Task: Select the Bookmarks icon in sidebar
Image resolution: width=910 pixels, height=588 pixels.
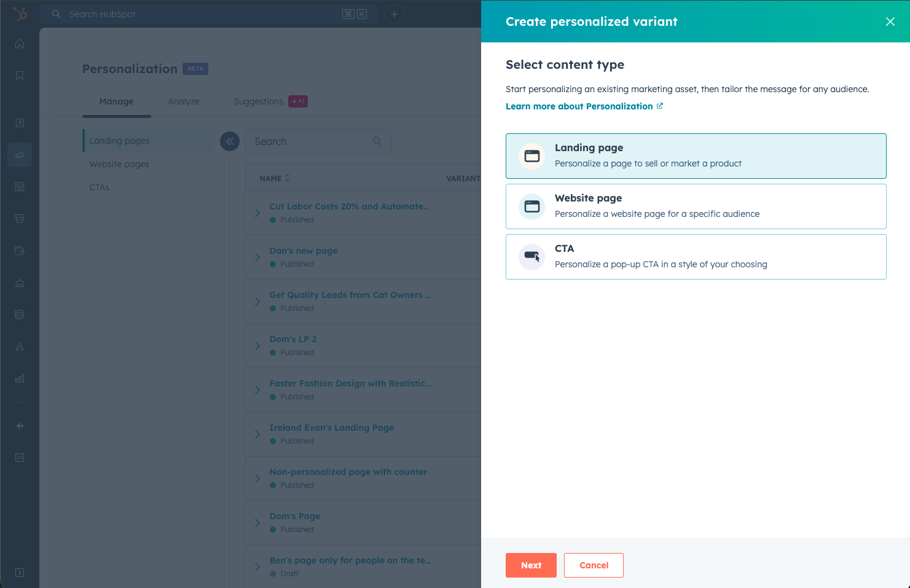Action: [20, 75]
